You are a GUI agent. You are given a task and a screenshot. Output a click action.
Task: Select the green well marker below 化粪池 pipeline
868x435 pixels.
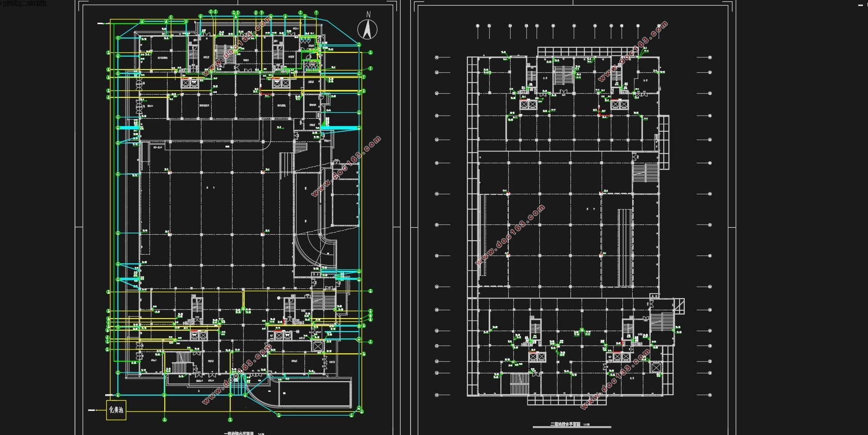click(164, 420)
